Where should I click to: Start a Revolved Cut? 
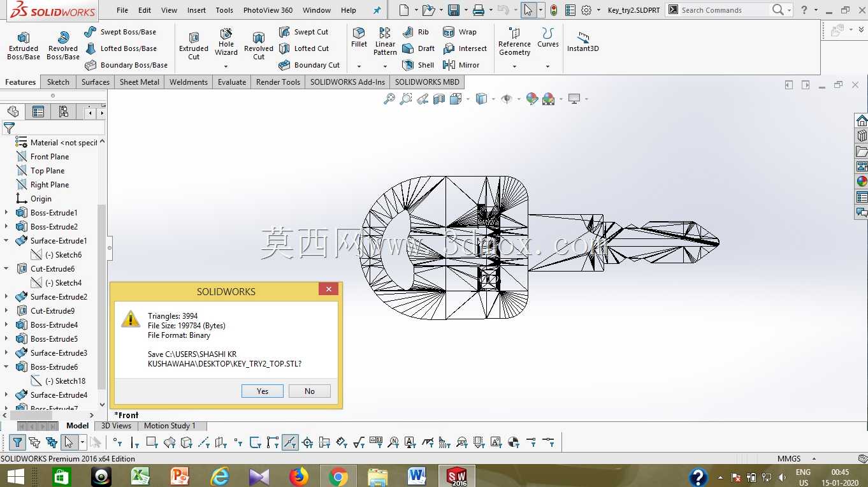tap(259, 46)
